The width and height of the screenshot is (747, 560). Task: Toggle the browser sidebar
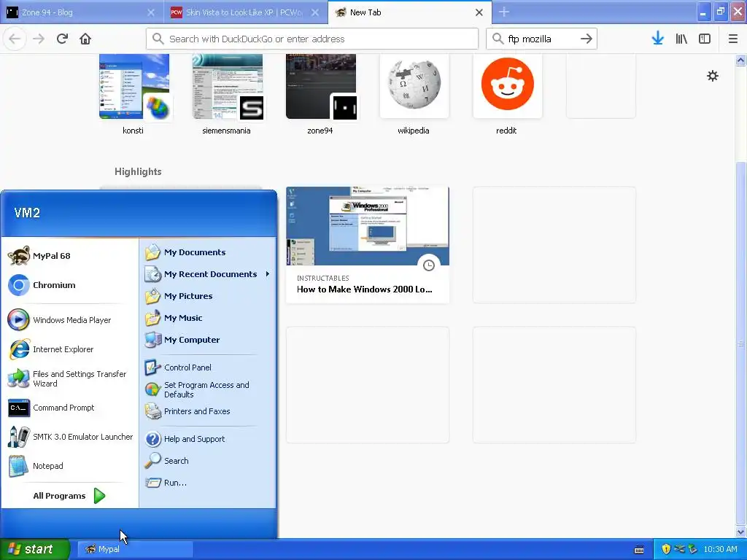[705, 39]
